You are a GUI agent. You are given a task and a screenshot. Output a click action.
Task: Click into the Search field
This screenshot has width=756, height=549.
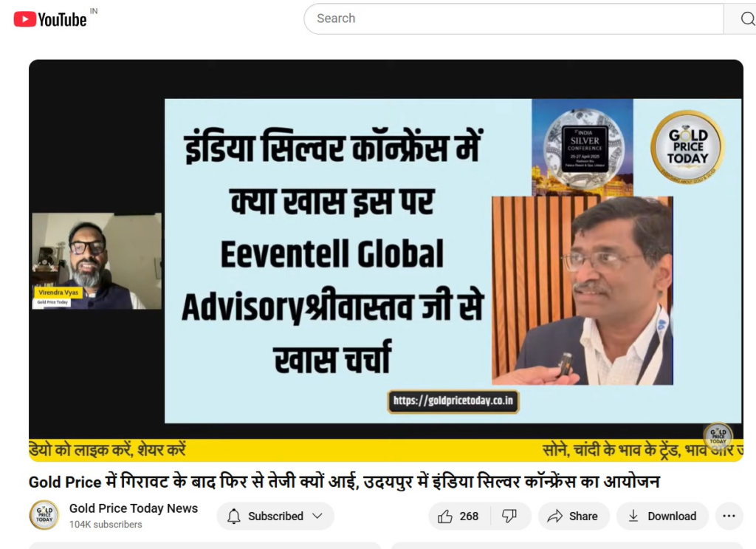tap(514, 18)
